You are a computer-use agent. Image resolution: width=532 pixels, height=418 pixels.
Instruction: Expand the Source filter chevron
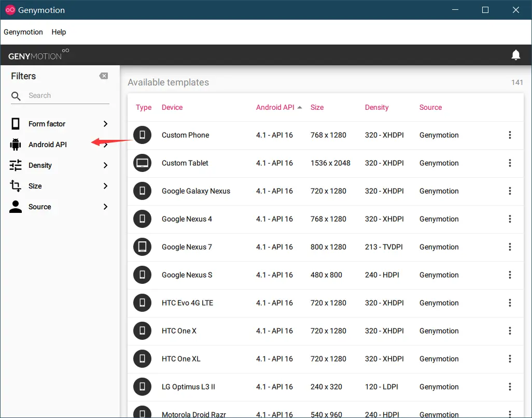pyautogui.click(x=105, y=207)
